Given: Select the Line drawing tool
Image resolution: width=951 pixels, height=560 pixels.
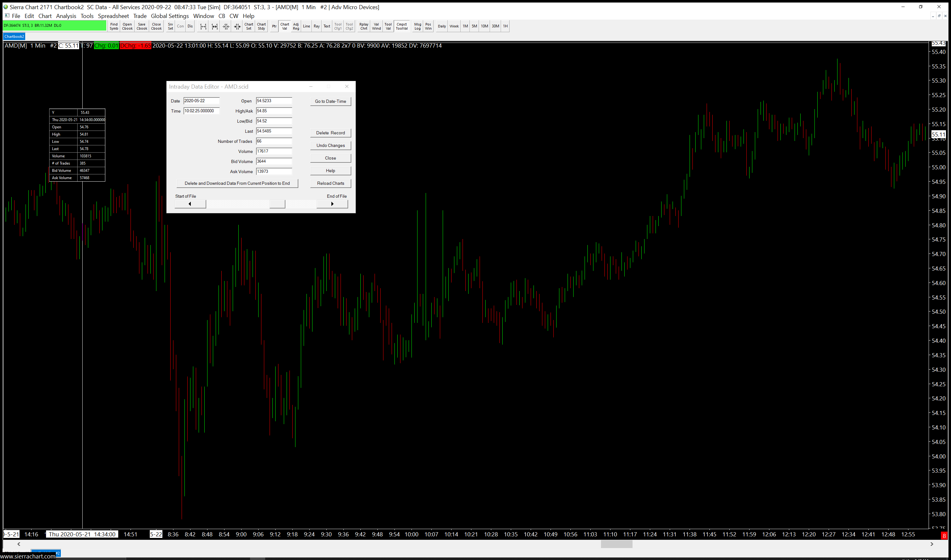Looking at the screenshot, I should point(306,26).
